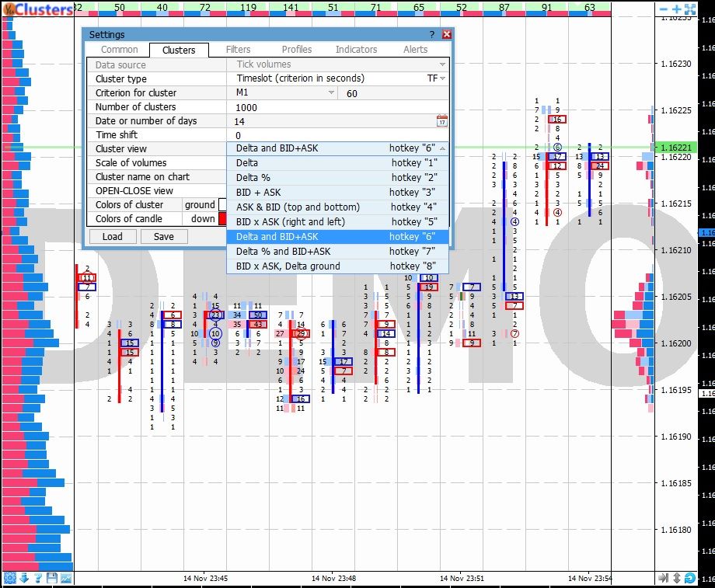The width and height of the screenshot is (715, 588).
Task: Open settings via the gear icon
Action: pyautogui.click(x=9, y=578)
